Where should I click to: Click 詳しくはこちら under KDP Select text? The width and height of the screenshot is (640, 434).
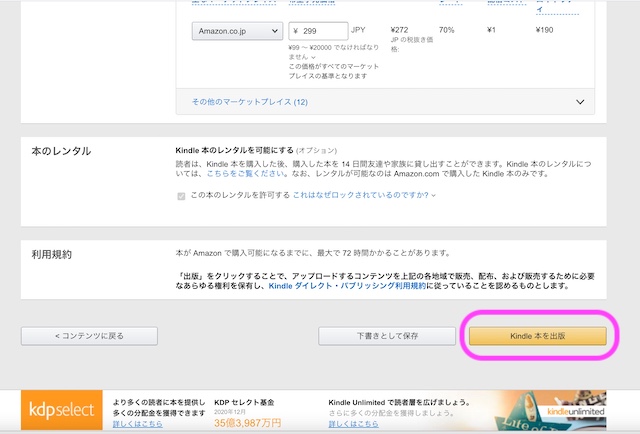pyautogui.click(x=137, y=425)
